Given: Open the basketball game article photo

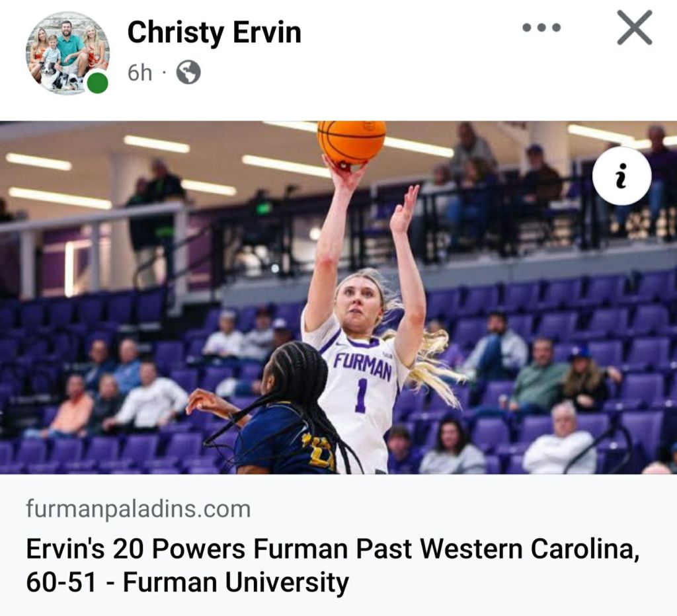Looking at the screenshot, I should (338, 297).
